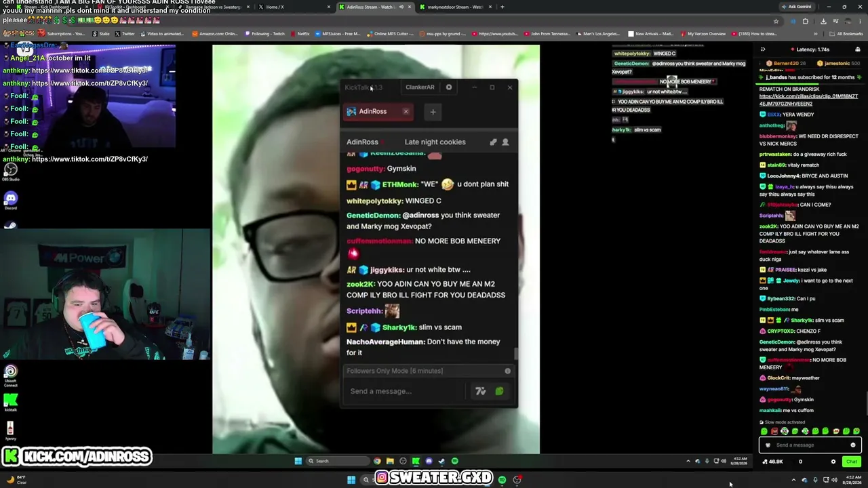Open Chrome in the streamed taskbar

[377, 461]
